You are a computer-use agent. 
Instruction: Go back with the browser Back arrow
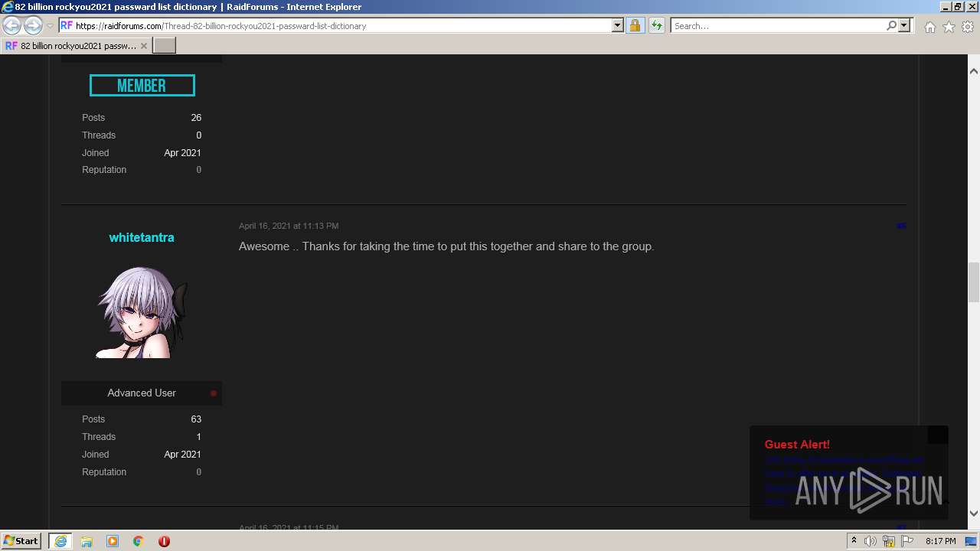(11, 25)
